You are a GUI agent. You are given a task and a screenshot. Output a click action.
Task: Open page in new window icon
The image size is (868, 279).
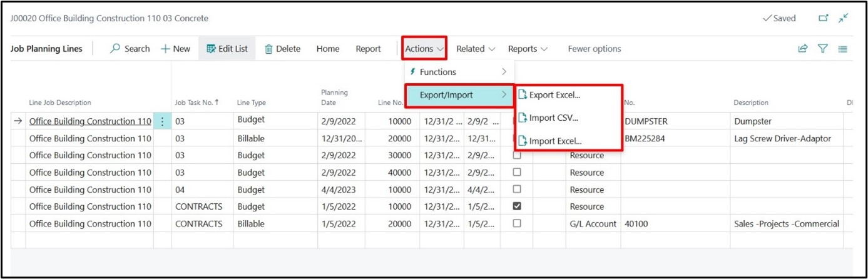[x=824, y=18]
